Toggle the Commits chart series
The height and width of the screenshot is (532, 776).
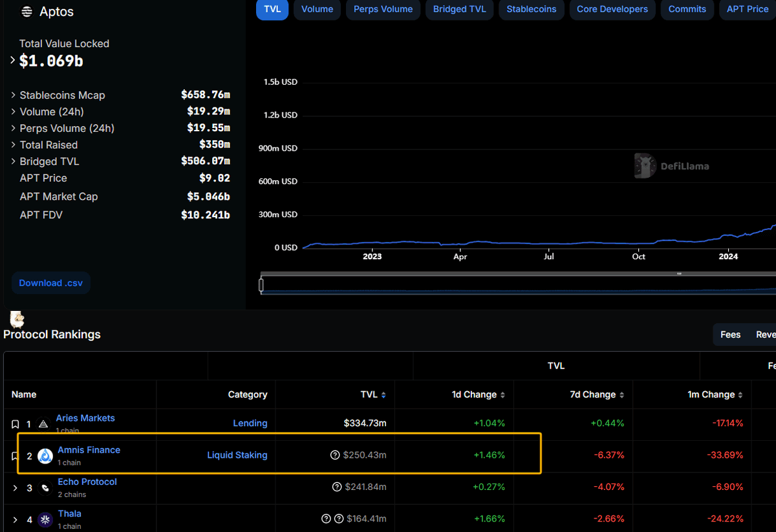coord(687,9)
